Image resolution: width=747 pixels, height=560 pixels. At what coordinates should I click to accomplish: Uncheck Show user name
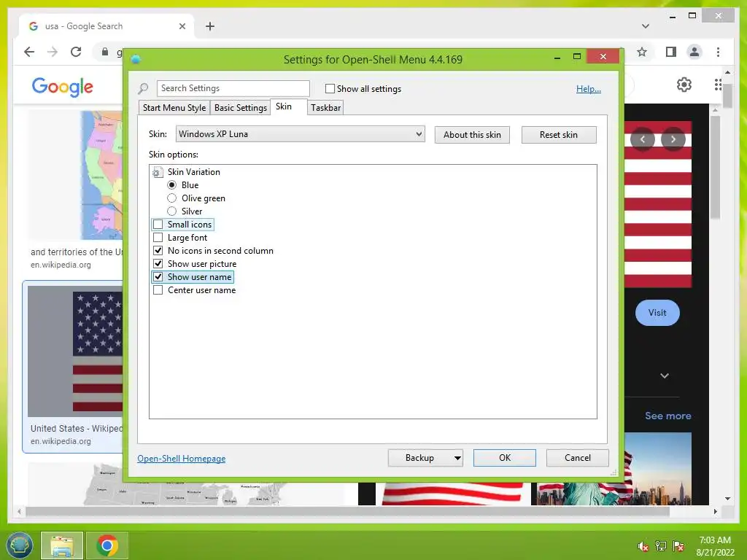(158, 276)
